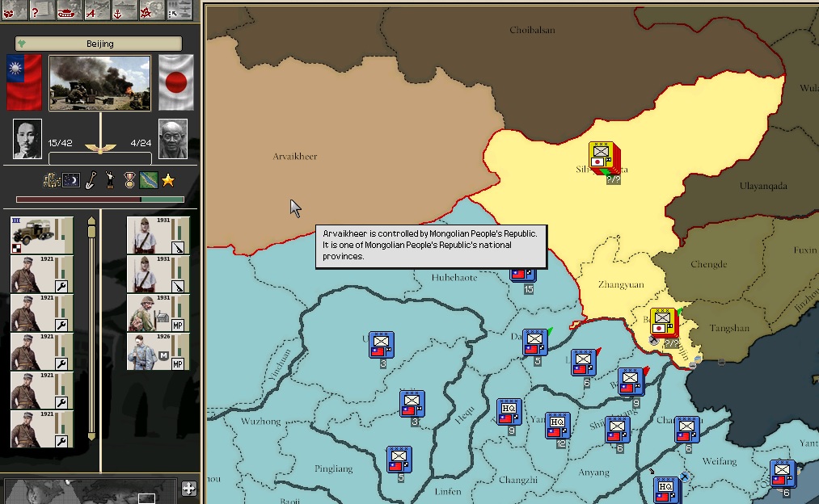The height and width of the screenshot is (504, 819).
Task: Select the last 1921 infantry division card
Action: pyautogui.click(x=42, y=429)
